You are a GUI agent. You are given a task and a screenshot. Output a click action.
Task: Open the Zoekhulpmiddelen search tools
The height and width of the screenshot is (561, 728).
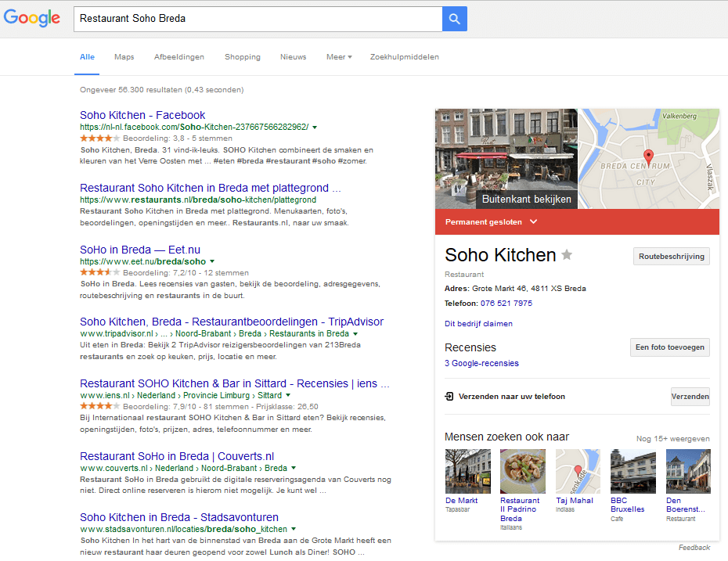tap(404, 57)
